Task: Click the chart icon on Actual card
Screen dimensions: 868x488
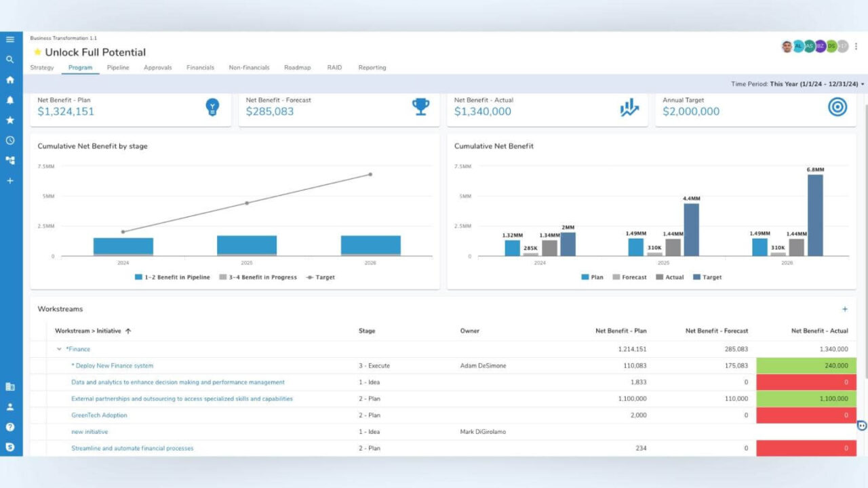Action: coord(629,107)
